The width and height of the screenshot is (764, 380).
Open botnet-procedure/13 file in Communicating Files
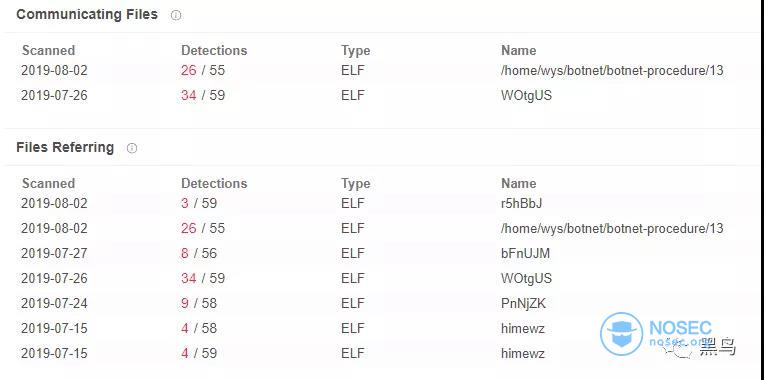612,70
